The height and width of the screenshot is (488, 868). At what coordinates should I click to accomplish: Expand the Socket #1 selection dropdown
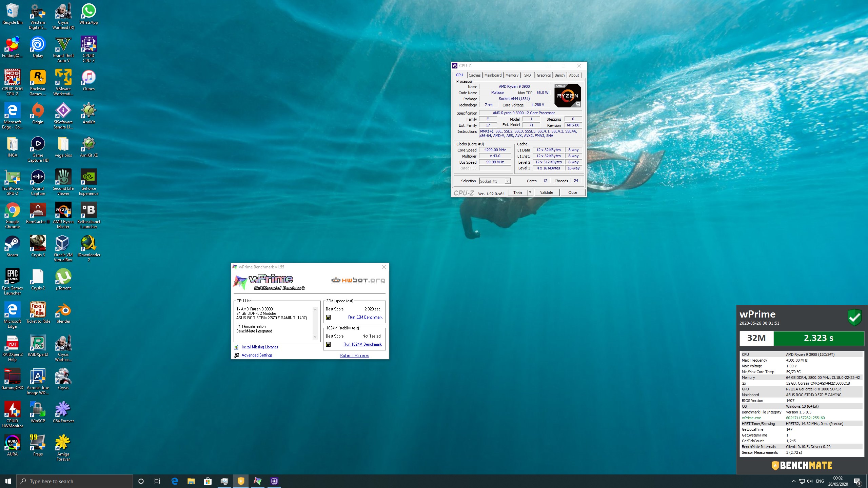(495, 181)
